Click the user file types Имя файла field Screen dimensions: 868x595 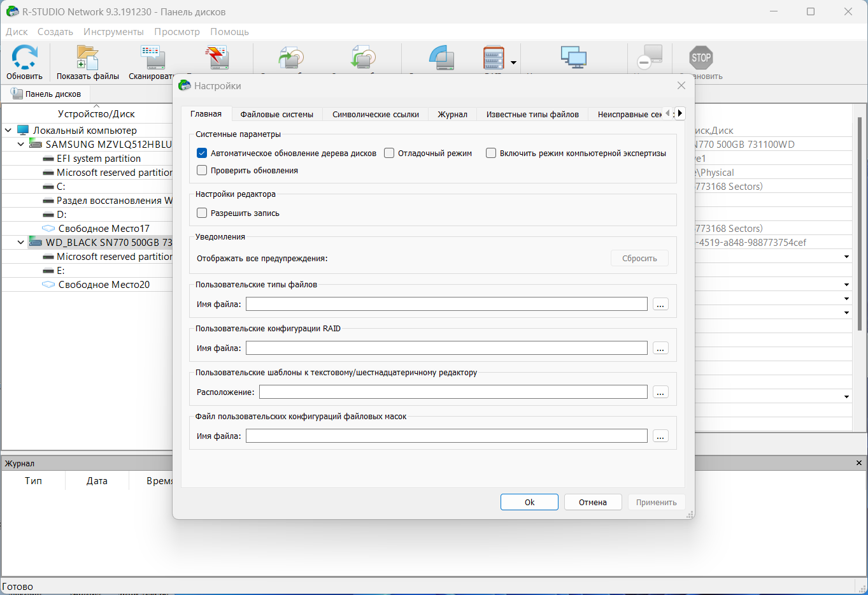click(x=447, y=304)
